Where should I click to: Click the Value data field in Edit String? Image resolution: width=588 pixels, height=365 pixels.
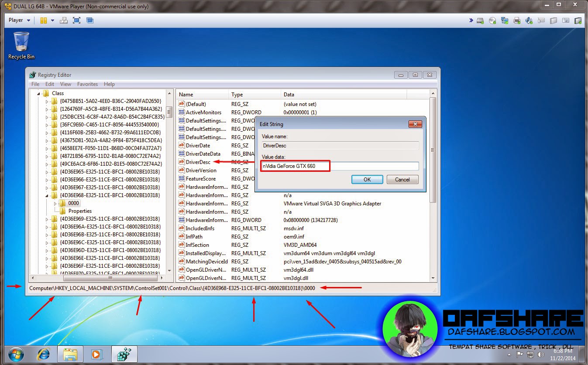coord(340,166)
